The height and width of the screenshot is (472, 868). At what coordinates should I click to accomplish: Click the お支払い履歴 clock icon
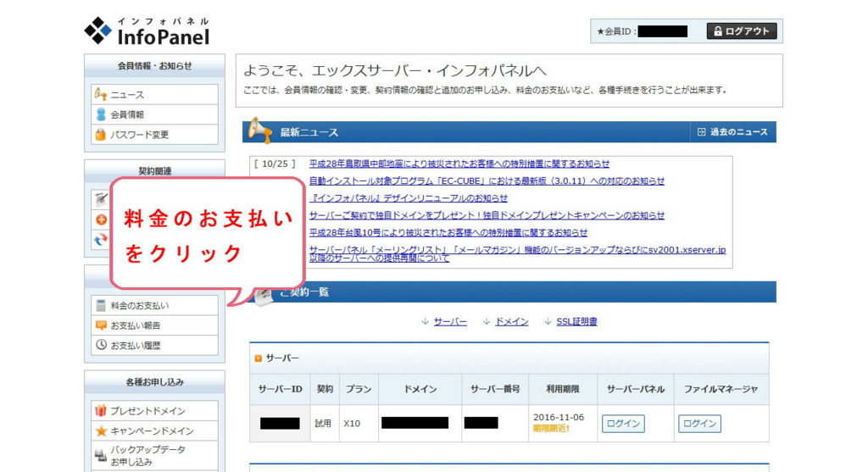click(101, 345)
